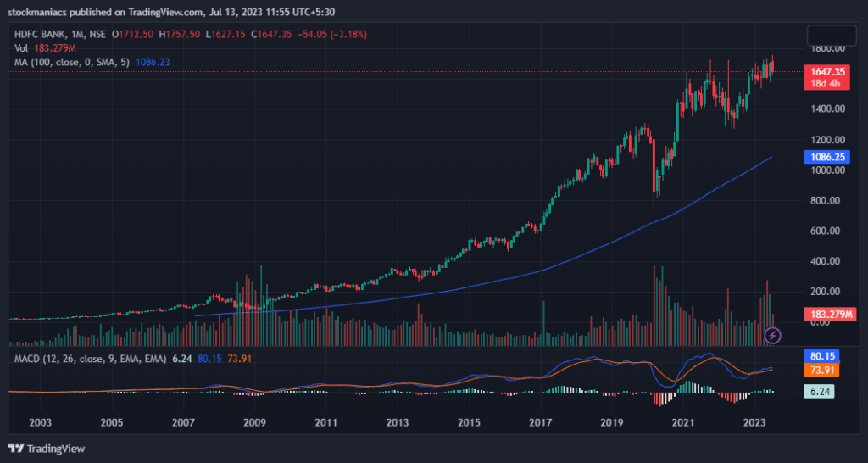This screenshot has width=868, height=463.
Task: Click the purple lightning bolt icon
Action: [773, 335]
